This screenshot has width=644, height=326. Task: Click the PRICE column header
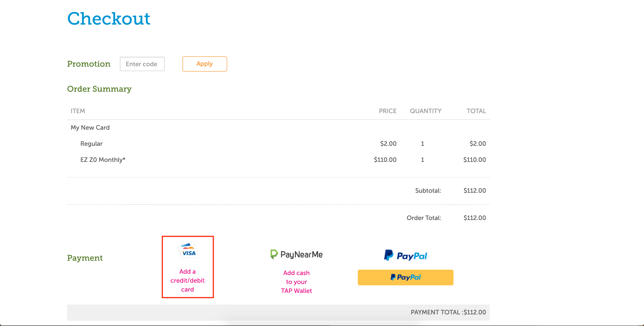pos(388,111)
